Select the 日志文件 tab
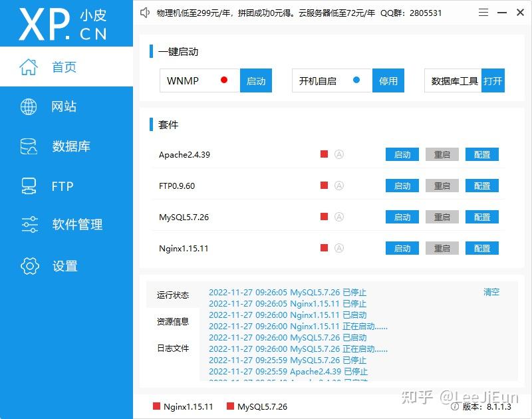The height and width of the screenshot is (419, 532). [173, 348]
